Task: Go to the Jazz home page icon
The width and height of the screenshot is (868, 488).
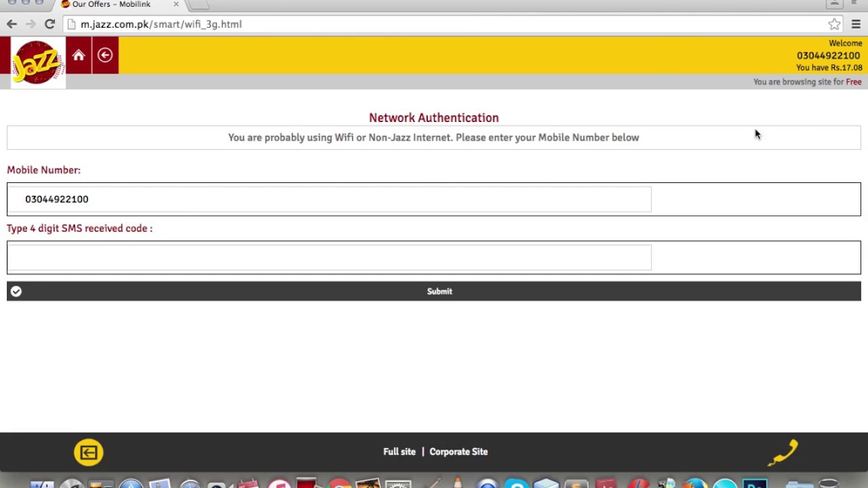Action: pos(79,55)
